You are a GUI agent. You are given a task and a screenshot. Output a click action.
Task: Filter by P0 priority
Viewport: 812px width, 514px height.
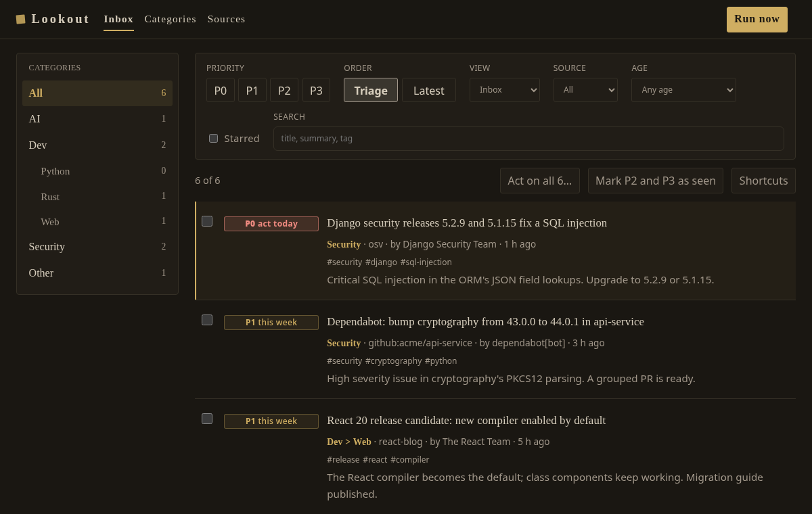(x=221, y=90)
